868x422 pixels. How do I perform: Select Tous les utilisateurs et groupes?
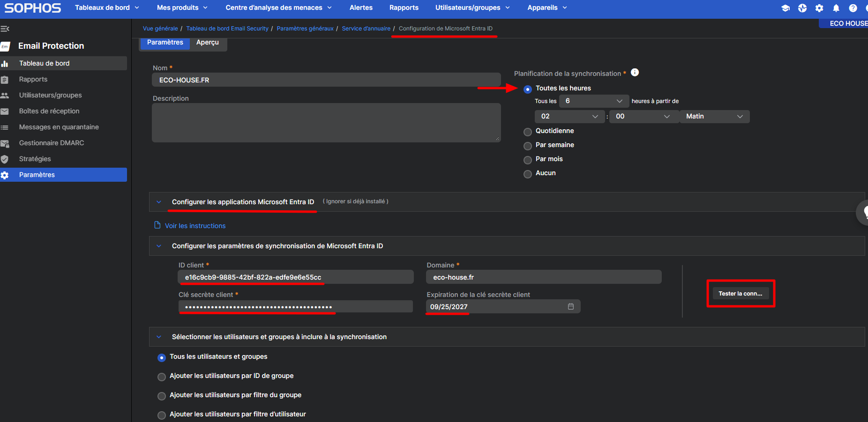[162, 357]
